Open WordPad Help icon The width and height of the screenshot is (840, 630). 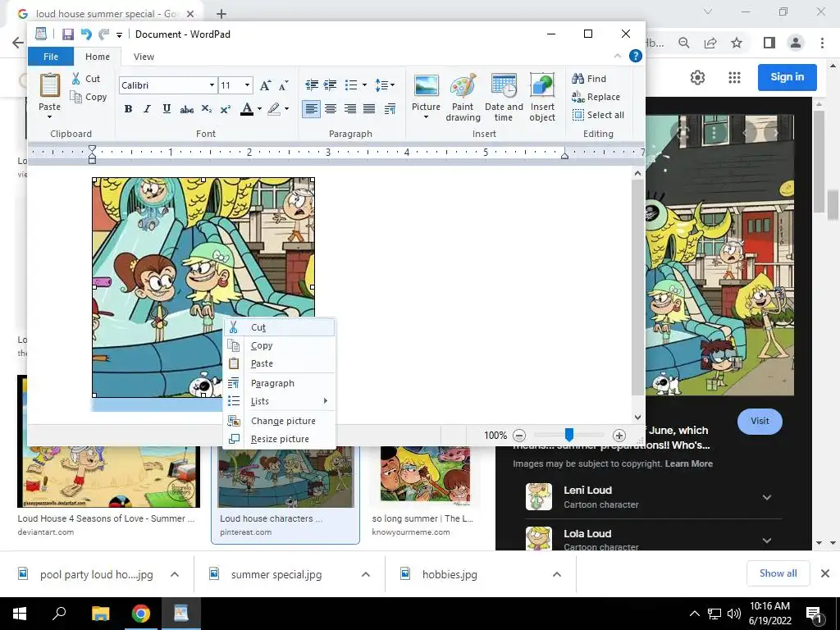[636, 56]
